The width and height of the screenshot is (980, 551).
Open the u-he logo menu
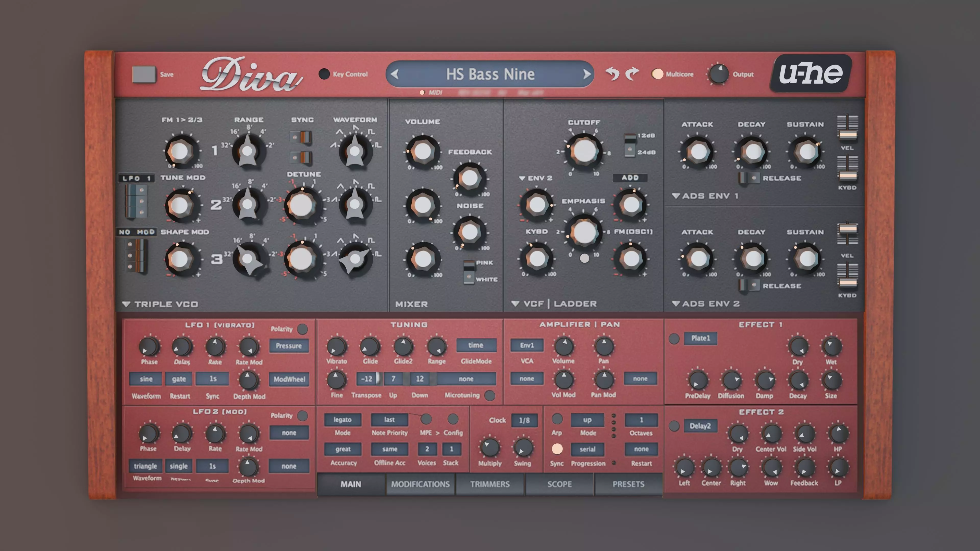click(x=811, y=73)
